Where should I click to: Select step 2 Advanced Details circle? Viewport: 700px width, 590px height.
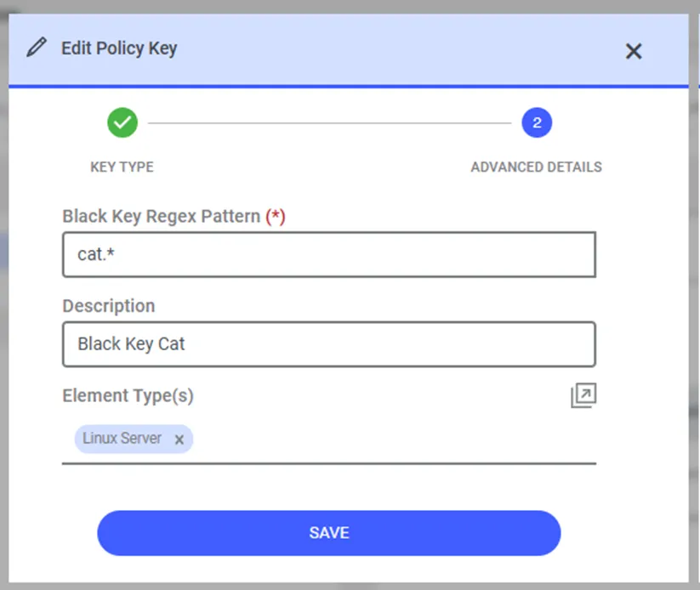(537, 122)
